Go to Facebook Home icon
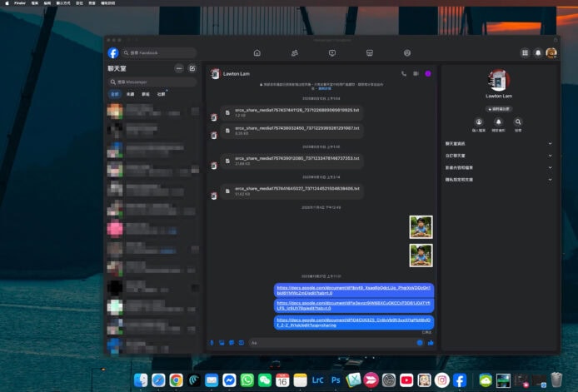578x392 pixels. pyautogui.click(x=257, y=52)
